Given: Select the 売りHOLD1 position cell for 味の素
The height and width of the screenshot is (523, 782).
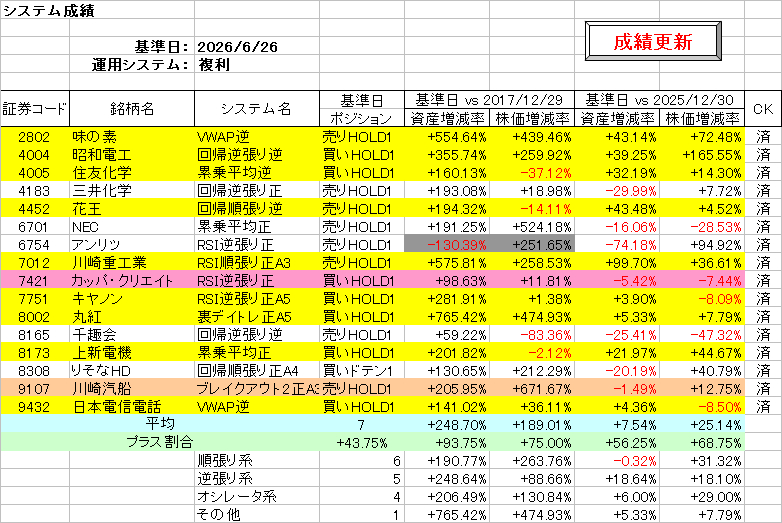Looking at the screenshot, I should [x=362, y=137].
